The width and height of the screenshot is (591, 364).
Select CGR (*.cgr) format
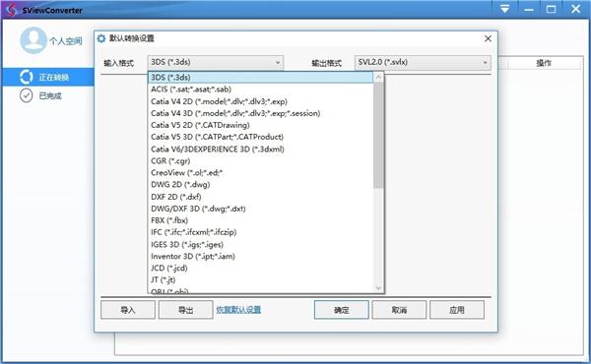pos(260,160)
